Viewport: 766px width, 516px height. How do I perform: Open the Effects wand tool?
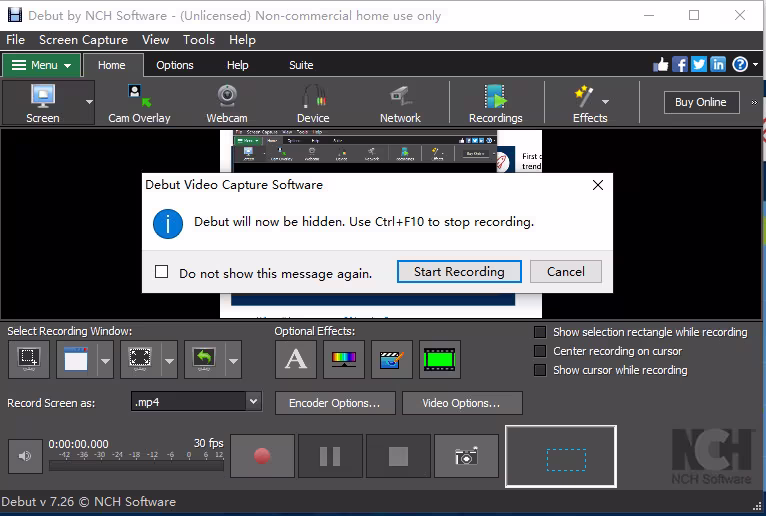[x=584, y=103]
